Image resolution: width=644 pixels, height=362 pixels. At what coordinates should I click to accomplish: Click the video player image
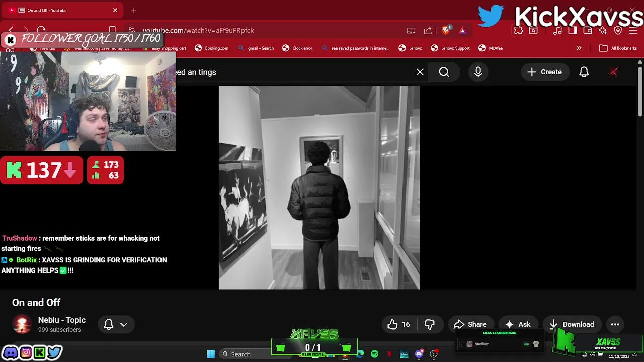coord(319,188)
